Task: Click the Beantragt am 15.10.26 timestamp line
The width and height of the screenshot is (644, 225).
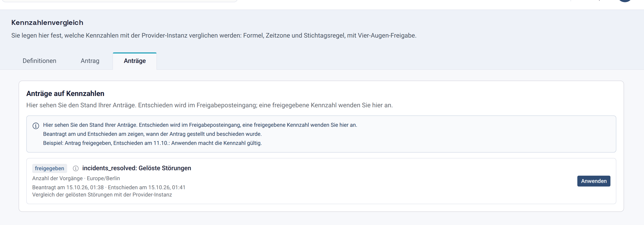Action: pyautogui.click(x=109, y=187)
